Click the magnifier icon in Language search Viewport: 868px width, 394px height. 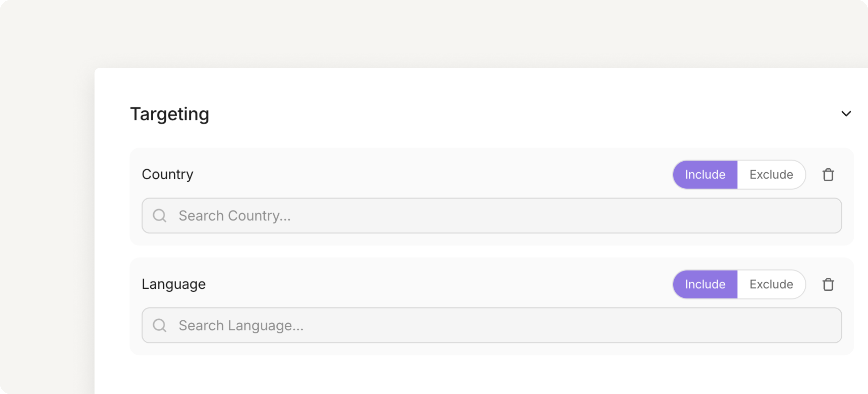(159, 325)
